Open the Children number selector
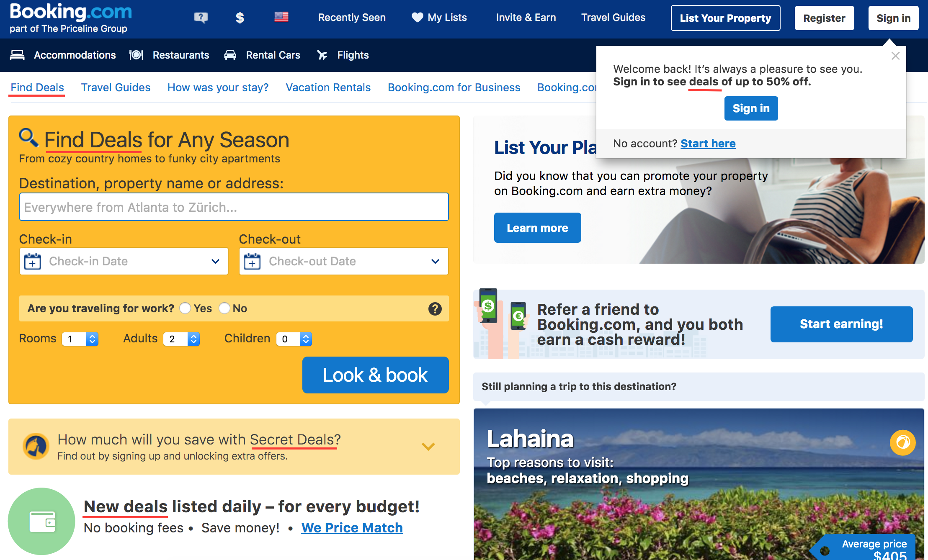The height and width of the screenshot is (560, 928). coord(294,339)
